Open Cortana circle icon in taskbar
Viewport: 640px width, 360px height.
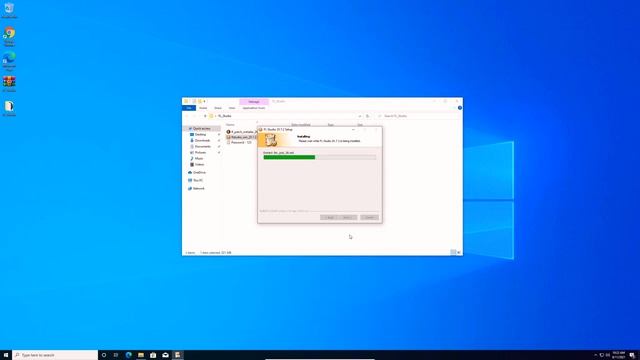(x=104, y=355)
